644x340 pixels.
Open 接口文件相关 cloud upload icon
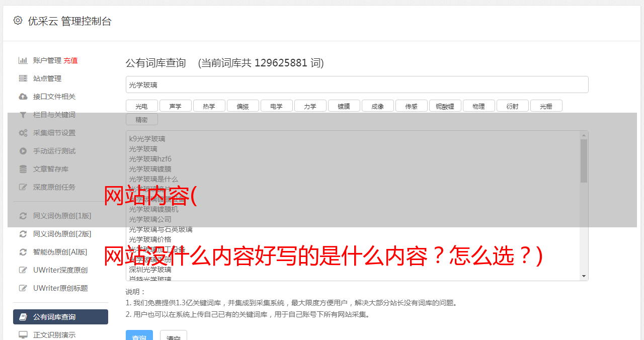point(23,97)
